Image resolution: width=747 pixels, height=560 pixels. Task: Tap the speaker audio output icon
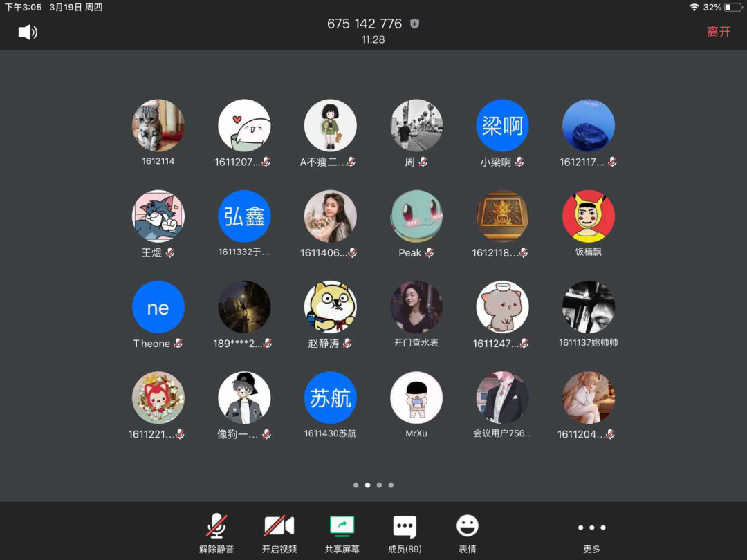tap(28, 32)
